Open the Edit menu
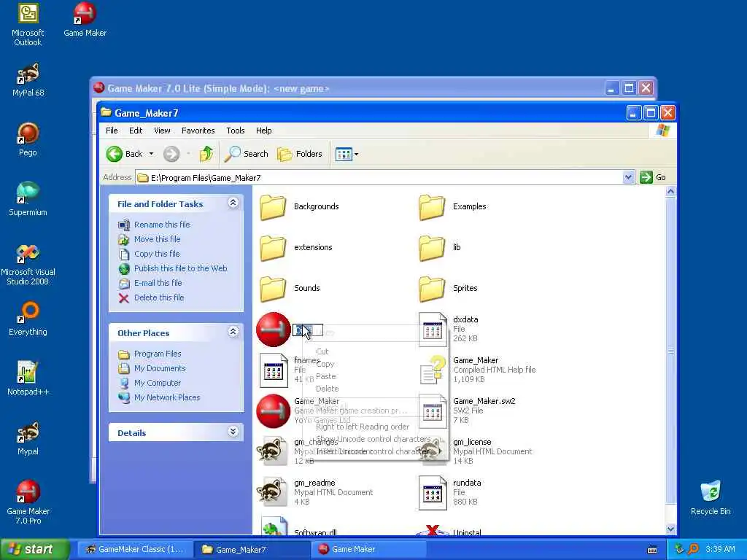Image resolution: width=747 pixels, height=560 pixels. coord(135,131)
